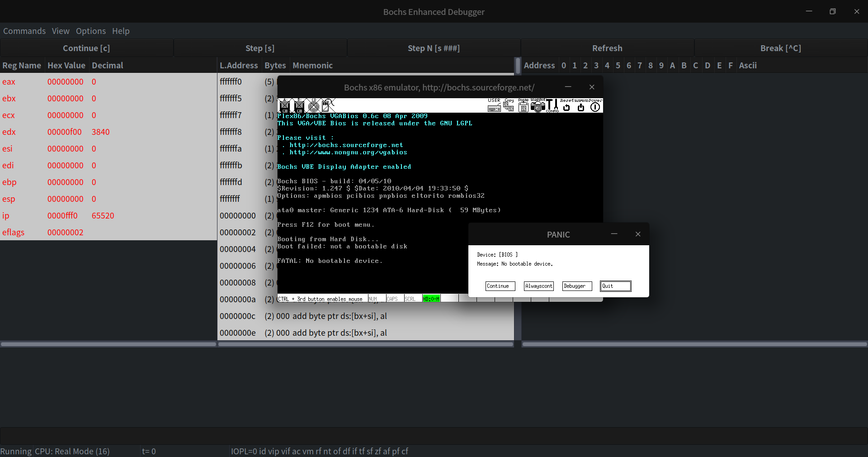Close the PANIC dialog window
The image size is (868, 457).
(x=638, y=234)
